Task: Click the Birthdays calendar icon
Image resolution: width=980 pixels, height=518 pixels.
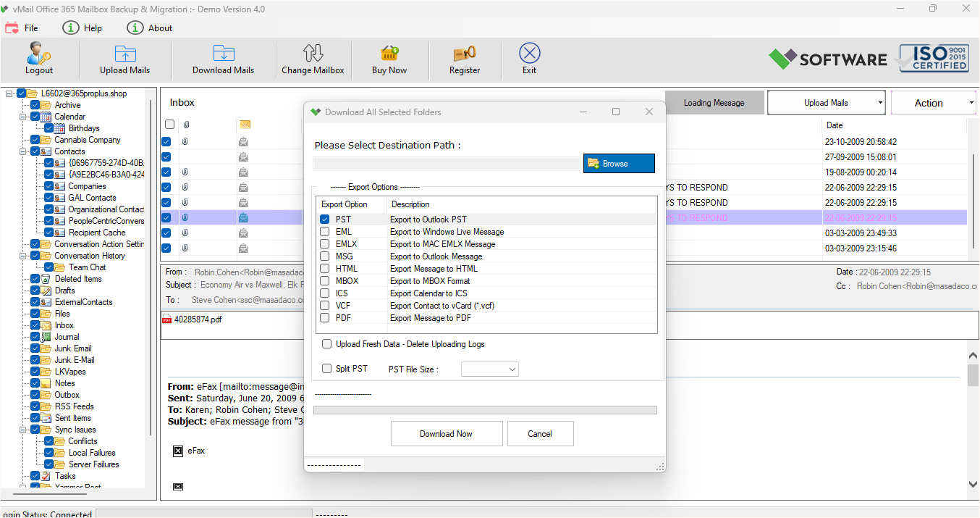Action: click(60, 128)
